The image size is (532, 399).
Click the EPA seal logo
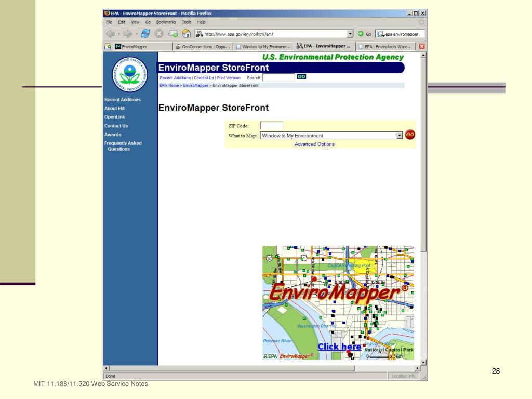pyautogui.click(x=129, y=74)
